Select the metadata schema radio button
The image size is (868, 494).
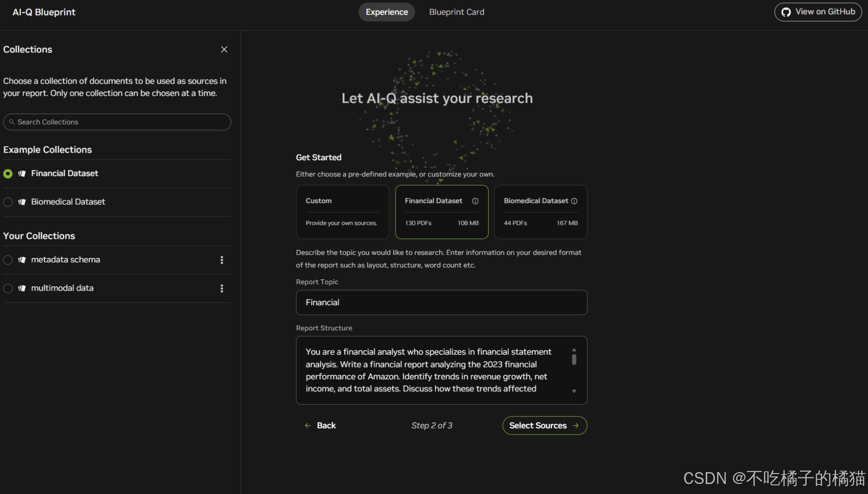click(x=8, y=260)
